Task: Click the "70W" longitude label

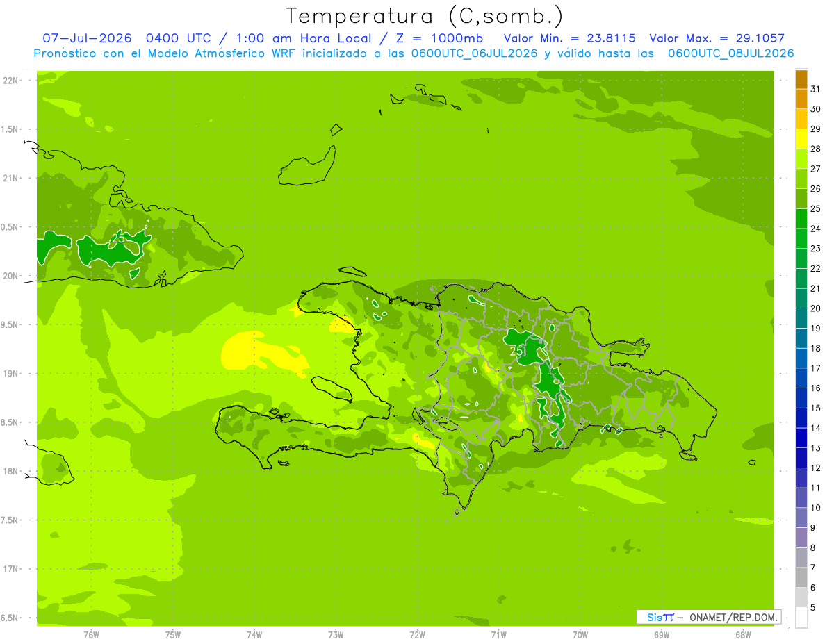Action: tap(580, 635)
